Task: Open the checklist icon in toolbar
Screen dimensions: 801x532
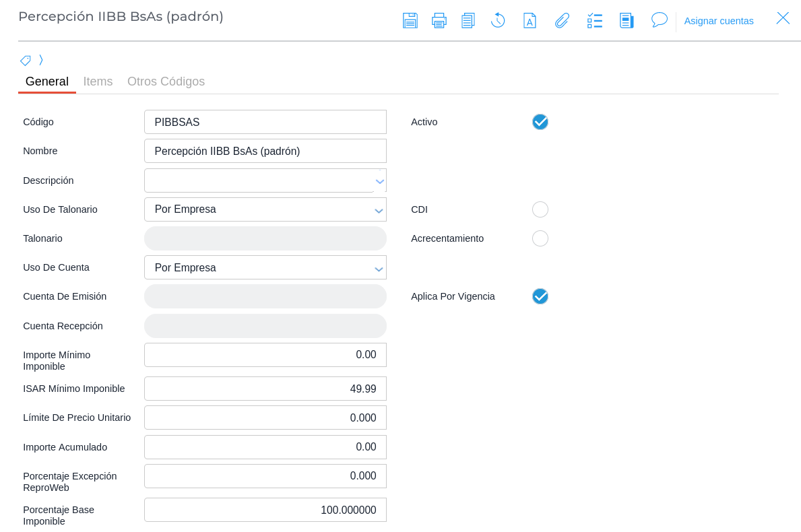Action: pyautogui.click(x=594, y=20)
